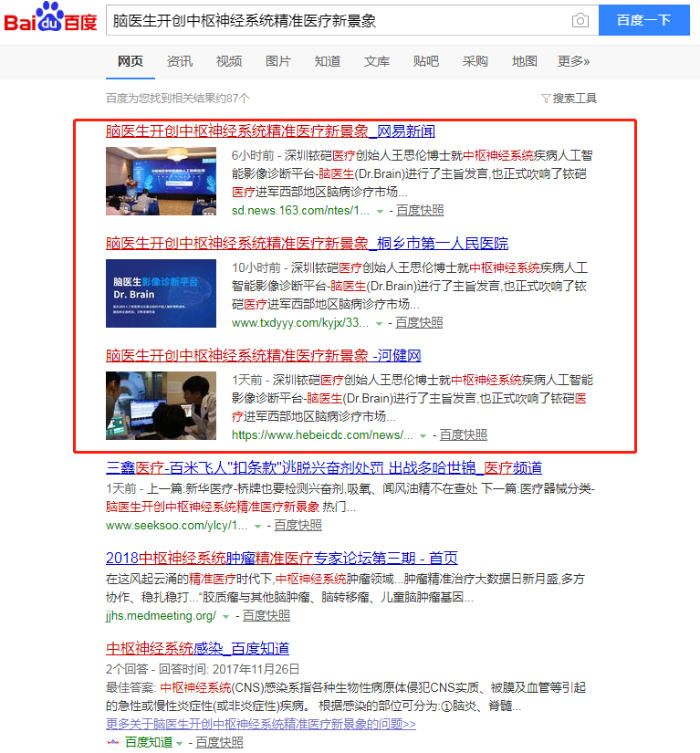Click the www.seeksoo.com URL
Viewport: 700px width, 753px height.
(x=177, y=526)
